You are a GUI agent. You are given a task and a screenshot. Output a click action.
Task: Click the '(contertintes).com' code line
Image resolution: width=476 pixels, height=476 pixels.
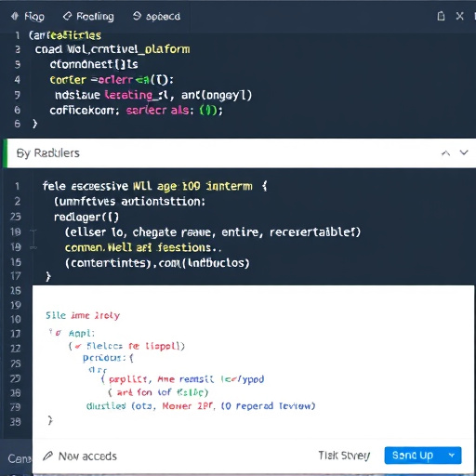pos(157,263)
